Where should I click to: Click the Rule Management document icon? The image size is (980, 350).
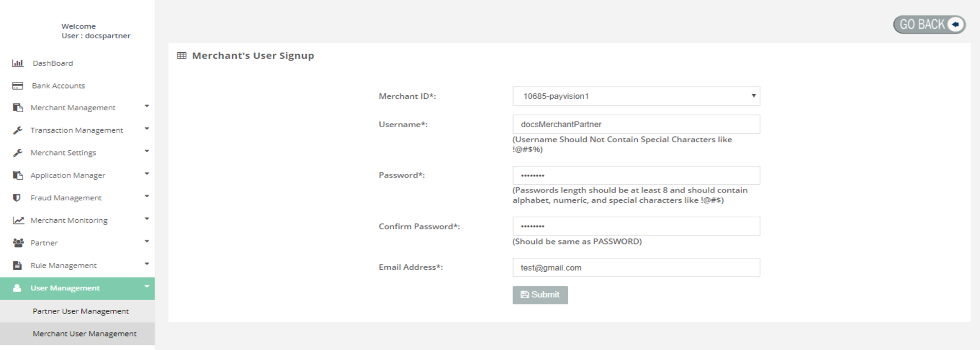point(17,266)
